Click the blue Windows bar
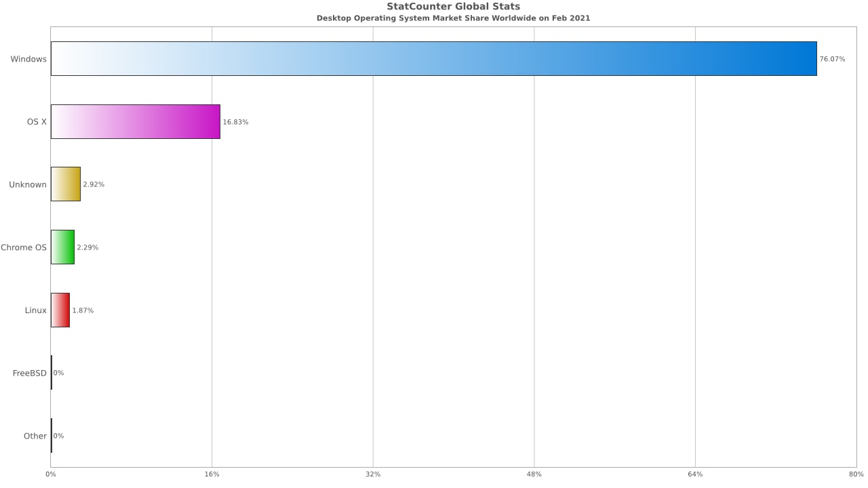This screenshot has height=488, width=868. 434,58
